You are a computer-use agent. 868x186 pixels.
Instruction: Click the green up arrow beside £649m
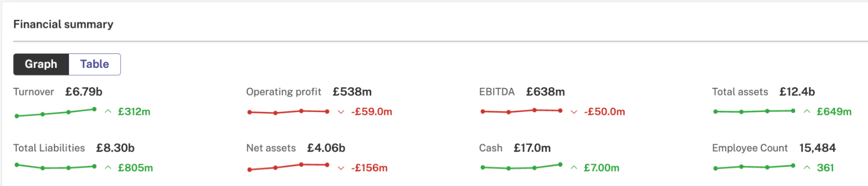(x=807, y=112)
